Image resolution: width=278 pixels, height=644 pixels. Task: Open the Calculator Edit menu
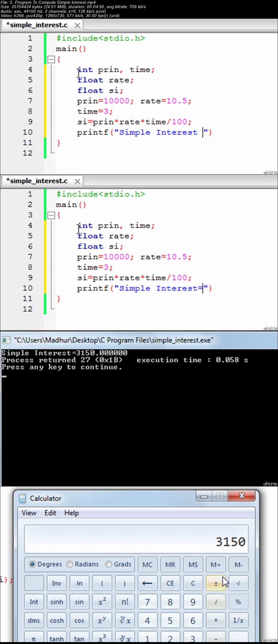pos(50,513)
